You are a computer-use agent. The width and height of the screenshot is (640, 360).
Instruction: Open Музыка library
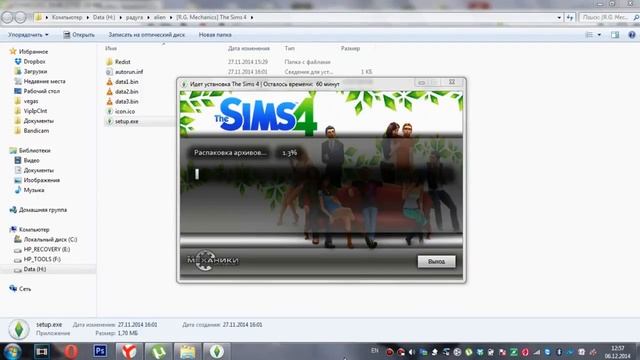tap(33, 190)
